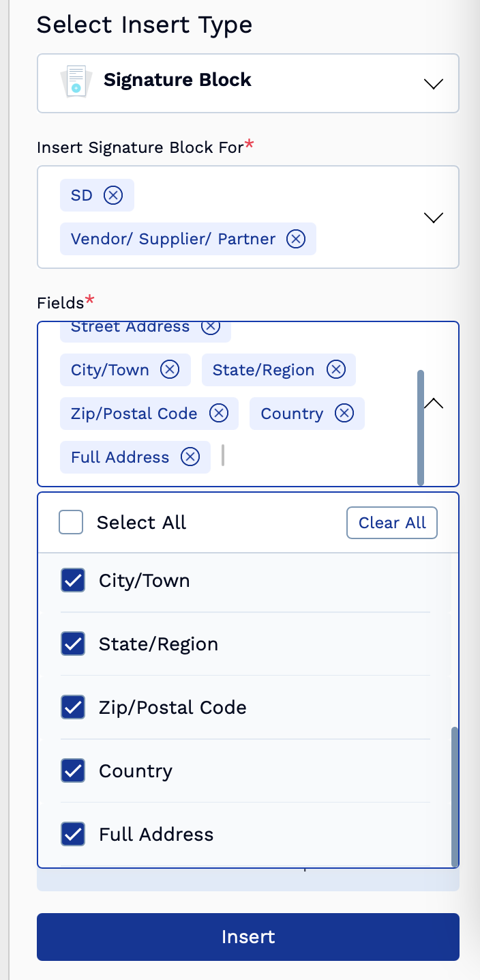Click the Signature Block document icon
Screen dimensions: 480x980
coord(76,81)
